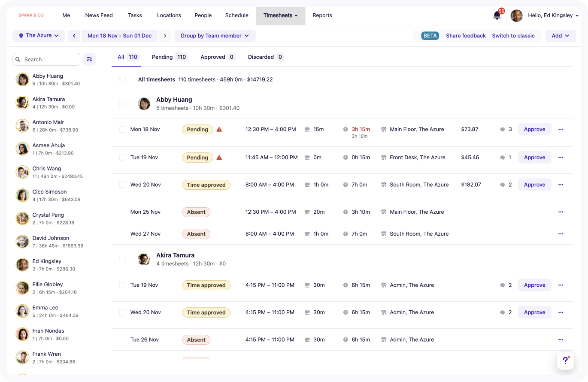Screen dimensions: 588x382
Task: Click Abby Huang's avatar in the group header
Action: (x=144, y=103)
